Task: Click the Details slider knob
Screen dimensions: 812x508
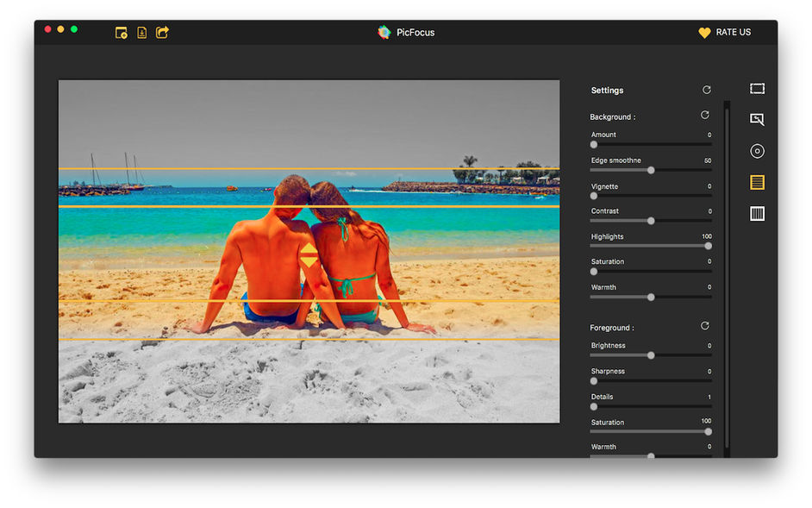Action: click(x=594, y=406)
